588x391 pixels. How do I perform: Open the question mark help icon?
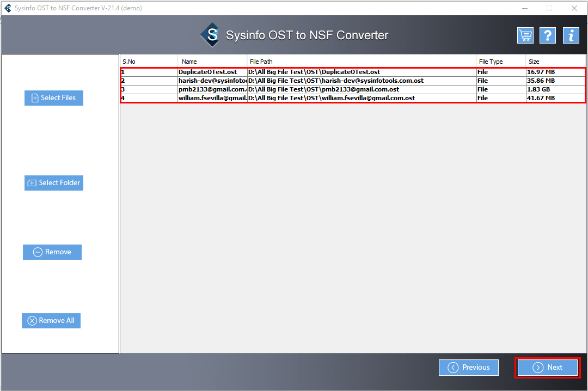tap(548, 35)
